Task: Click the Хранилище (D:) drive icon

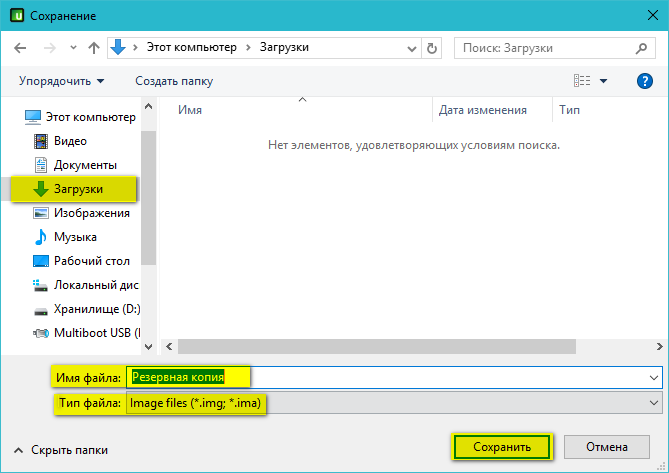Action: coord(41,311)
